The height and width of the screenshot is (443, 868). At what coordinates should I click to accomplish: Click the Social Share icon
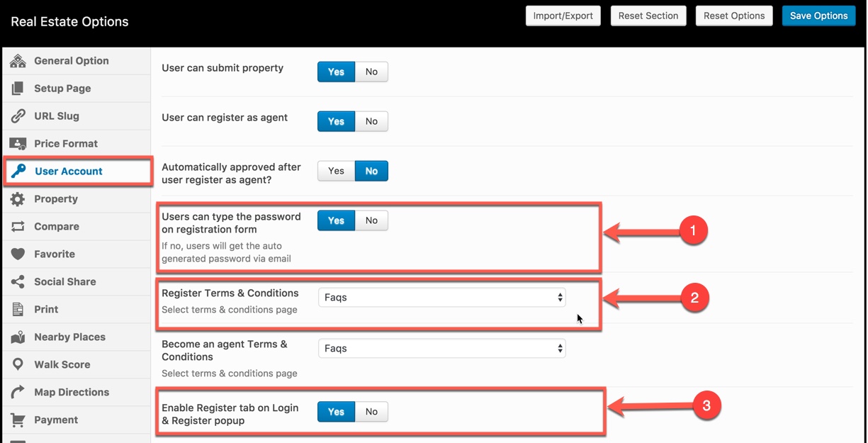tap(18, 282)
